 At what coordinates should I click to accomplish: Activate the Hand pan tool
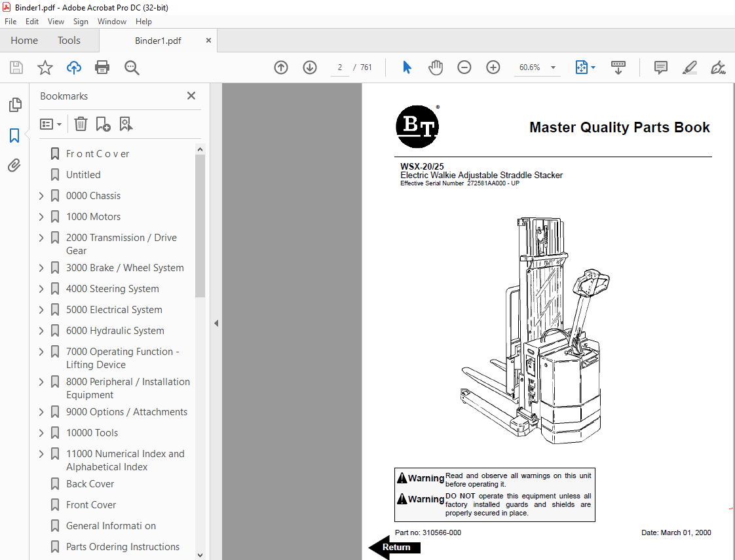click(436, 67)
